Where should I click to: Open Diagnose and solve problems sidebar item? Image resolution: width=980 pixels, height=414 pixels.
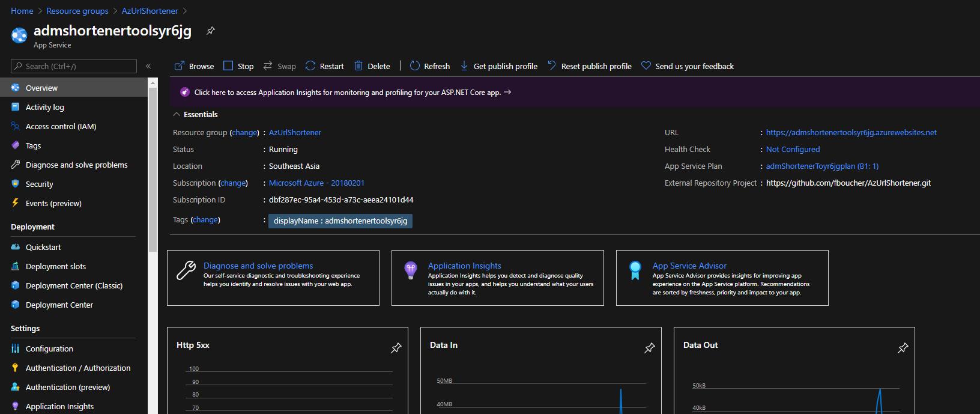click(74, 165)
